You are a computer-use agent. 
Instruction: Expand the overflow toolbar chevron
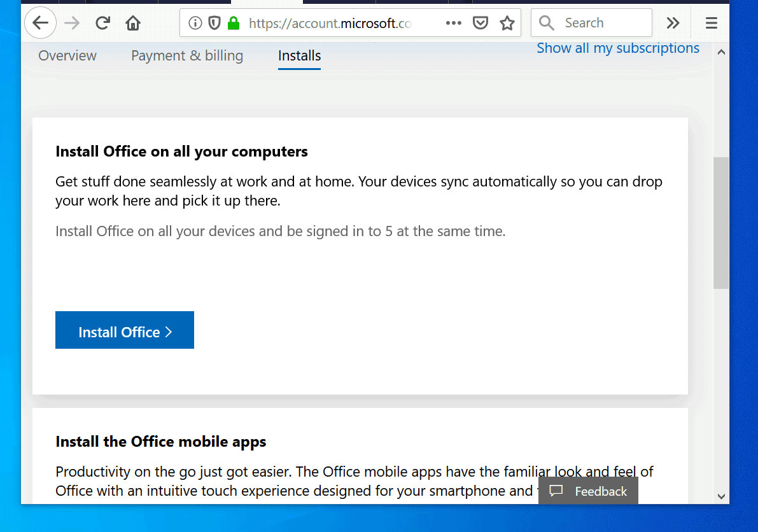[673, 22]
